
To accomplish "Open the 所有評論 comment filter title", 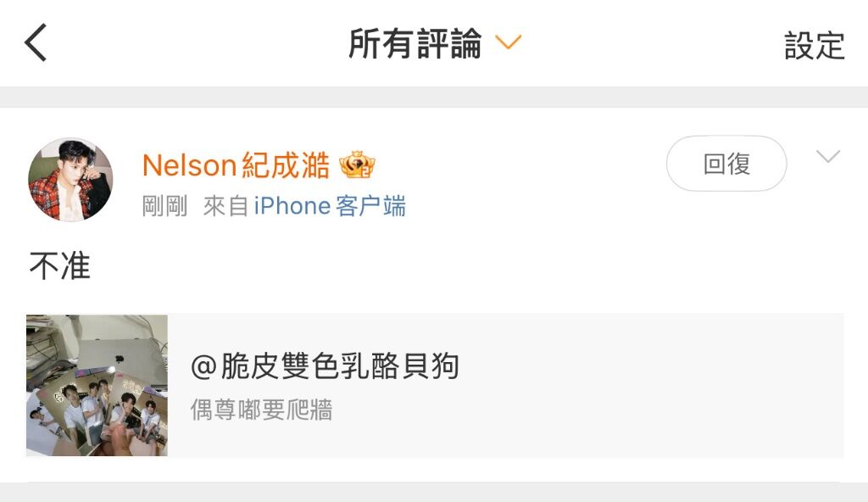I will pyautogui.click(x=415, y=43).
